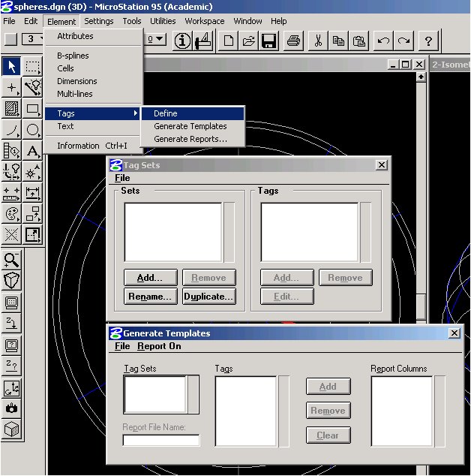Image resolution: width=471 pixels, height=476 pixels.
Task: Click the paintbrush attributes toolbar icon
Action: click(x=203, y=41)
